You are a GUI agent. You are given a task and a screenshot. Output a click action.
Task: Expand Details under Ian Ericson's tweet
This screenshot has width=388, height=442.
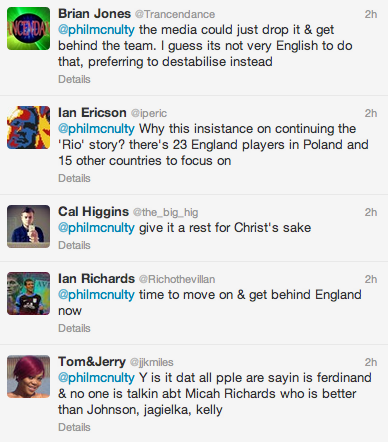(x=74, y=178)
